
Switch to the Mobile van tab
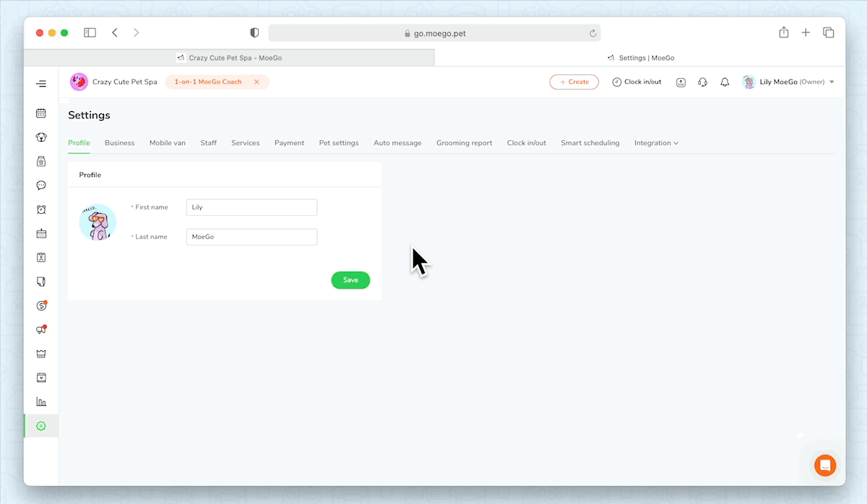pos(168,143)
